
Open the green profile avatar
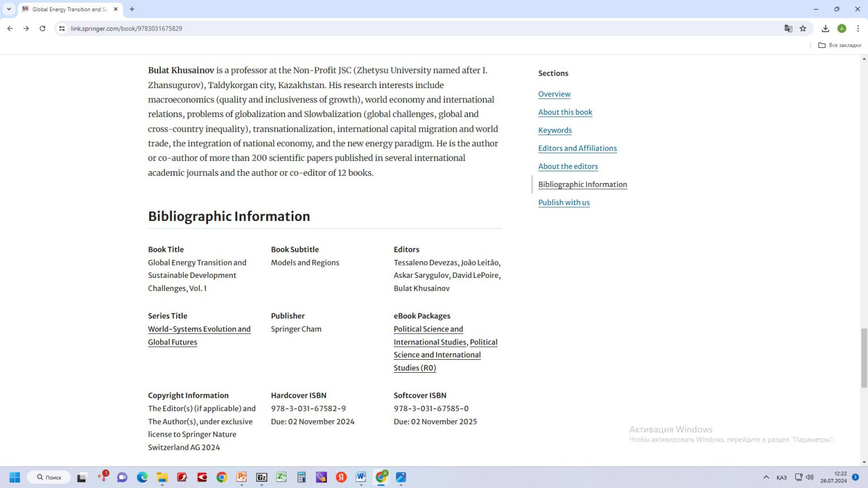pyautogui.click(x=841, y=28)
